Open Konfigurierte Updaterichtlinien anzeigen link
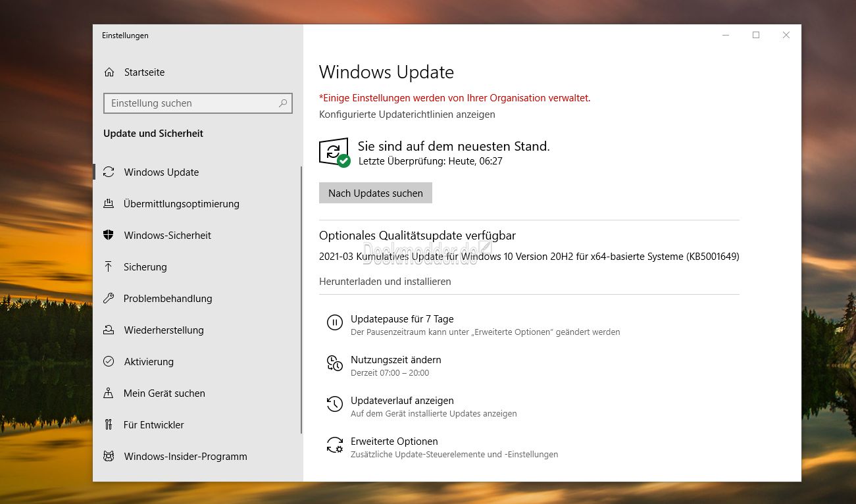The image size is (856, 504). 407,114
